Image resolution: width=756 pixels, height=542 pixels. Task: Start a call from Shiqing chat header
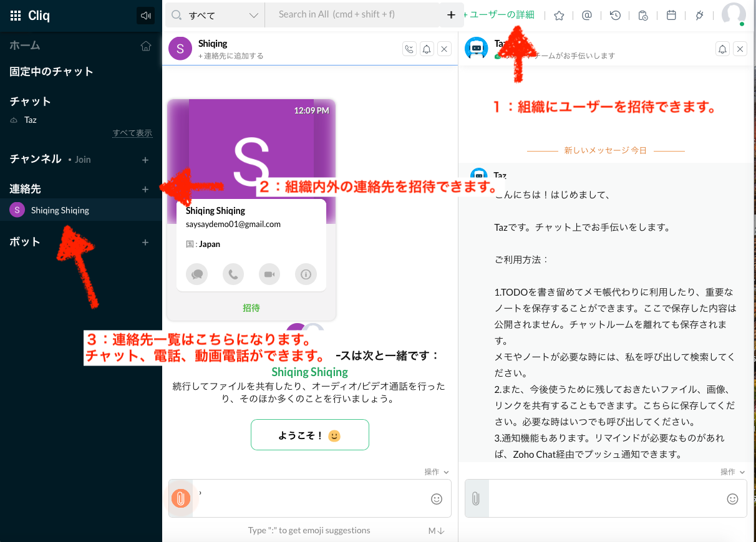pos(409,49)
